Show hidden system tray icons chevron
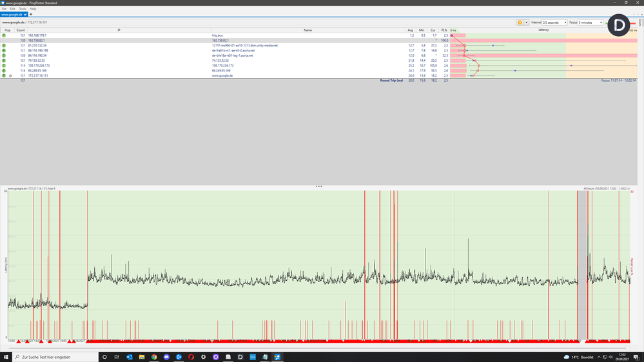Viewport: 644px width, 362px height. pos(598,357)
